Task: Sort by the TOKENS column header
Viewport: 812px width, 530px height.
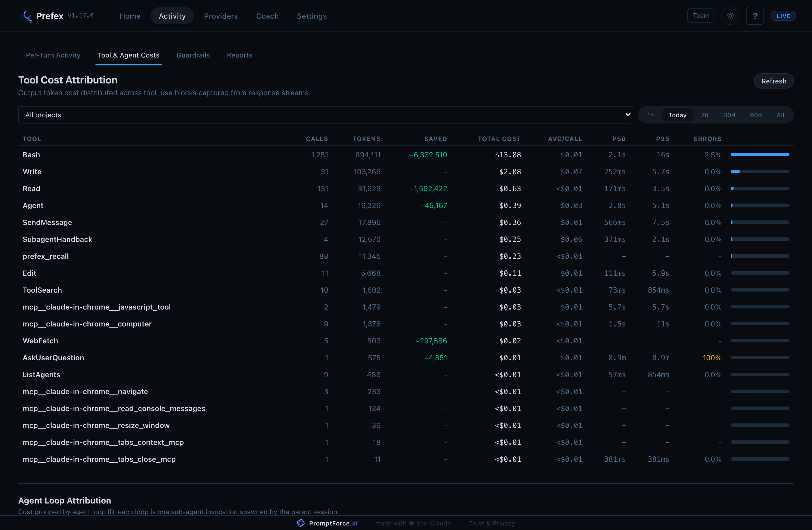Action: [x=366, y=139]
